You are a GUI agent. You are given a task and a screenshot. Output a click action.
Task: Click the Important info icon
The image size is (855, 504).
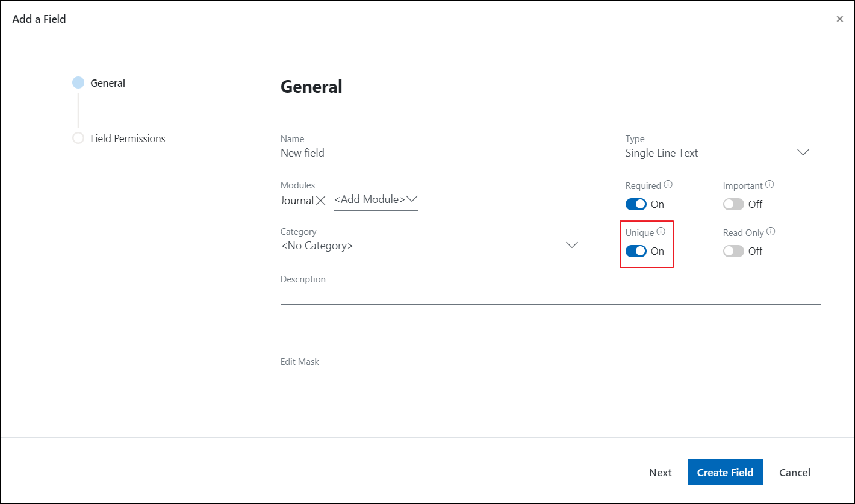pos(769,185)
